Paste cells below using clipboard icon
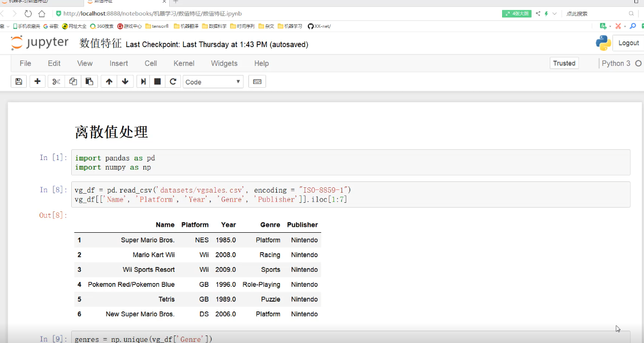The height and width of the screenshot is (343, 644). coord(89,81)
